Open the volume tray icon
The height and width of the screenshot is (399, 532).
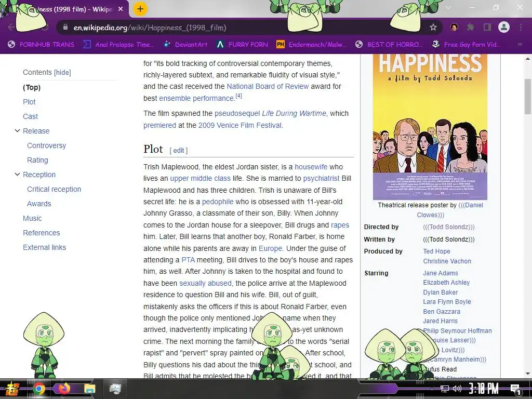coord(457,389)
